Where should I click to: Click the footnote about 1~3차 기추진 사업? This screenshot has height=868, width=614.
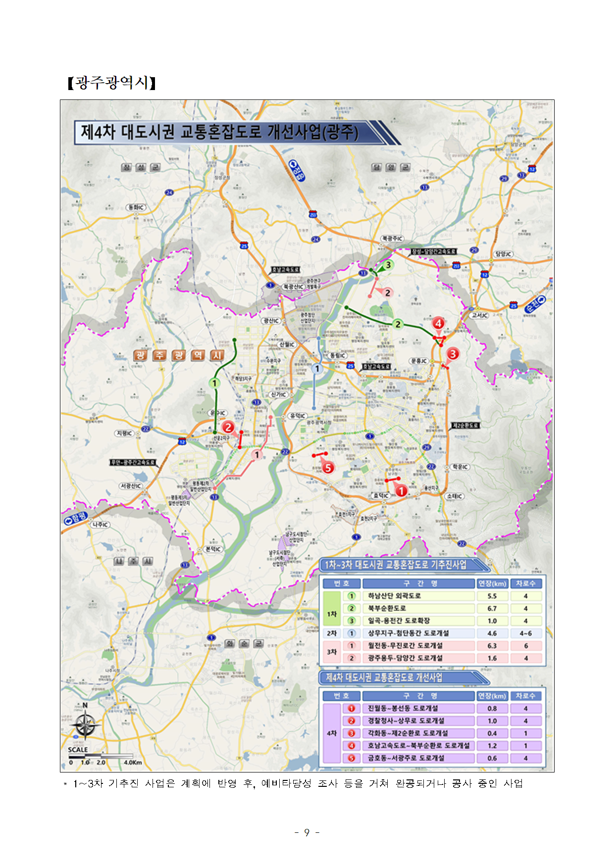click(293, 783)
